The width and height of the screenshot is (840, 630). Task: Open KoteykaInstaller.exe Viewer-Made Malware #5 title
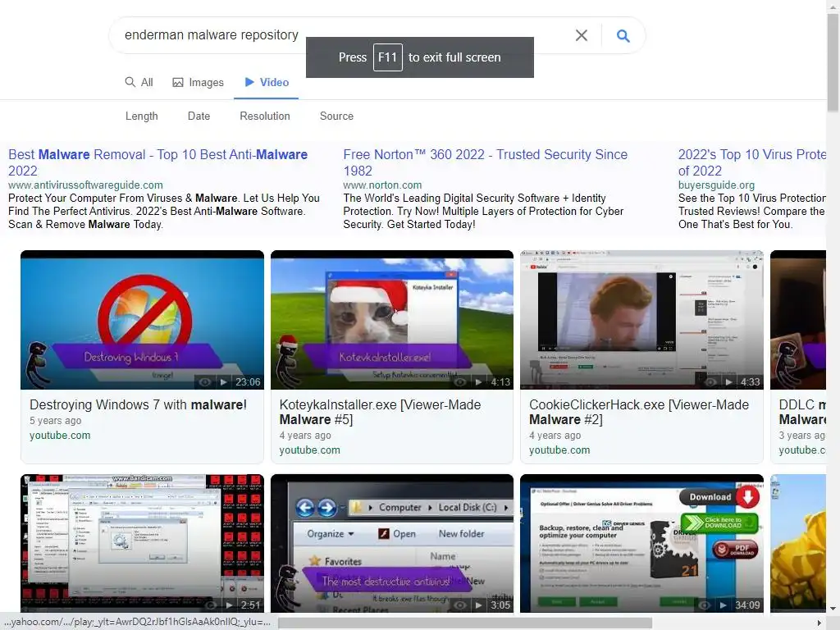click(x=381, y=412)
